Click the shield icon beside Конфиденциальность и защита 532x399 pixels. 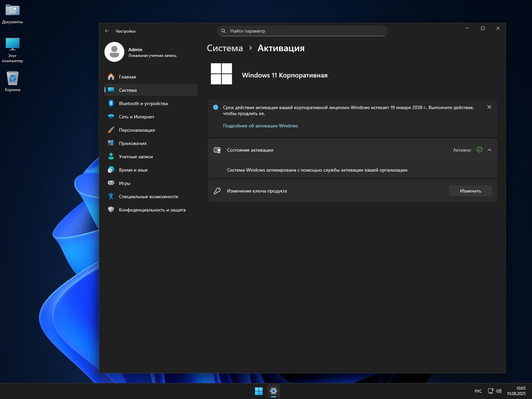tap(111, 210)
